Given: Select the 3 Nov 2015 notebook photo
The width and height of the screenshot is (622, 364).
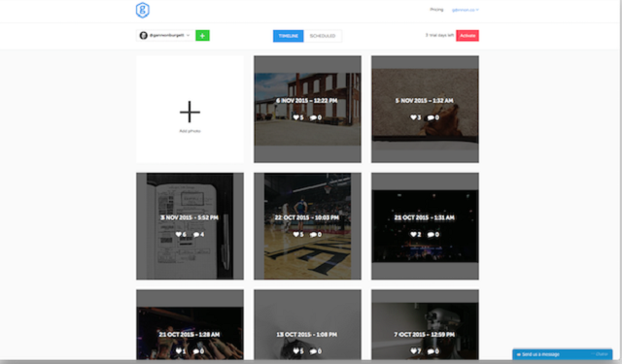Looking at the screenshot, I should click(190, 226).
